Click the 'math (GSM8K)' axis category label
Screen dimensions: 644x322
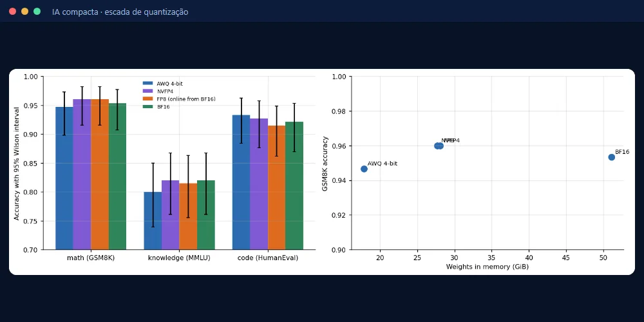click(91, 259)
